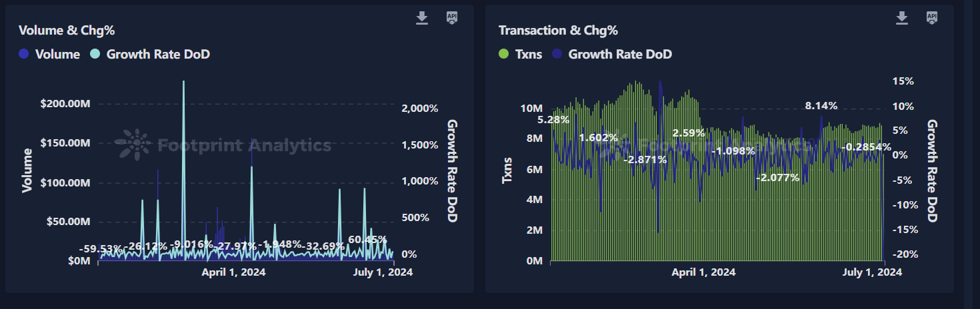Click the April 1, 2024 label under Volume chart
This screenshot has width=980, height=309.
pyautogui.click(x=233, y=272)
